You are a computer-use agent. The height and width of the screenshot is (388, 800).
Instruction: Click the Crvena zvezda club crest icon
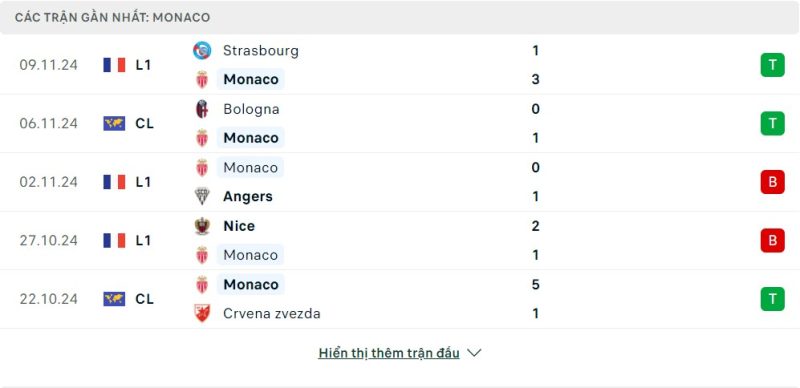(202, 313)
